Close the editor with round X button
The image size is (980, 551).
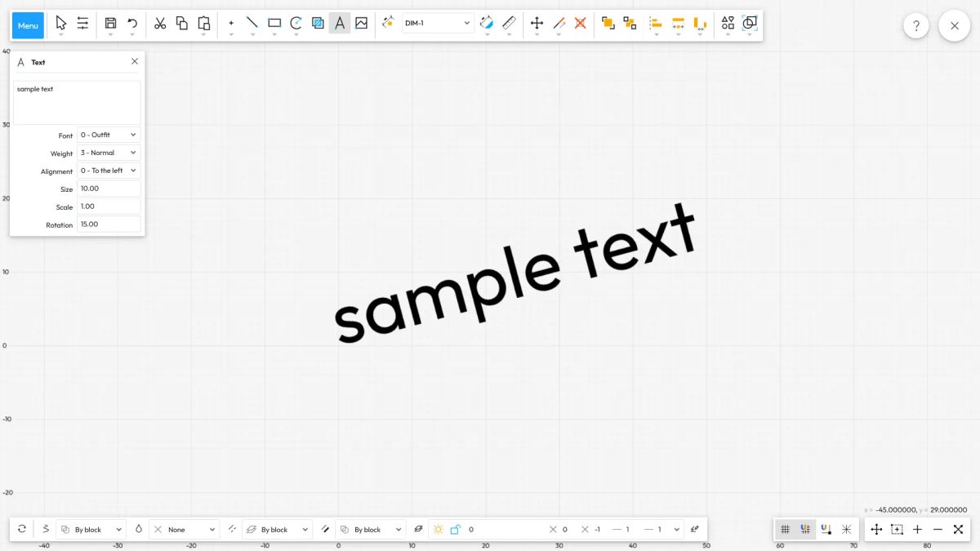coord(955,25)
